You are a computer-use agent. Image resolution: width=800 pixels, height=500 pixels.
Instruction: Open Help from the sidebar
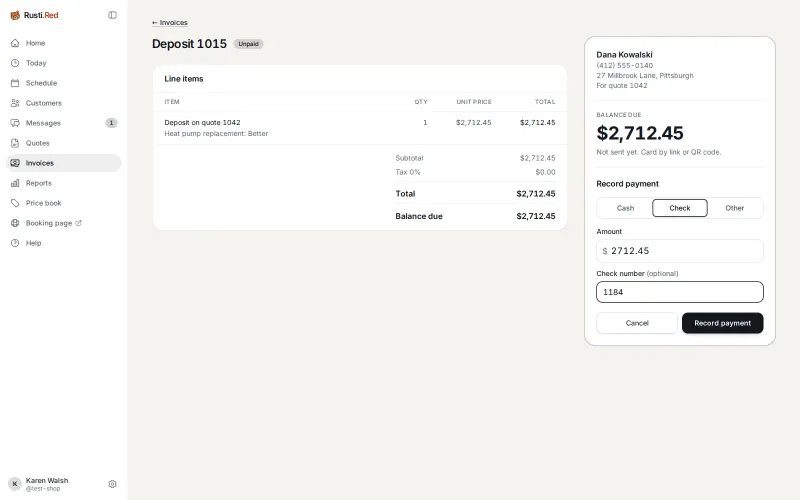pos(64,243)
